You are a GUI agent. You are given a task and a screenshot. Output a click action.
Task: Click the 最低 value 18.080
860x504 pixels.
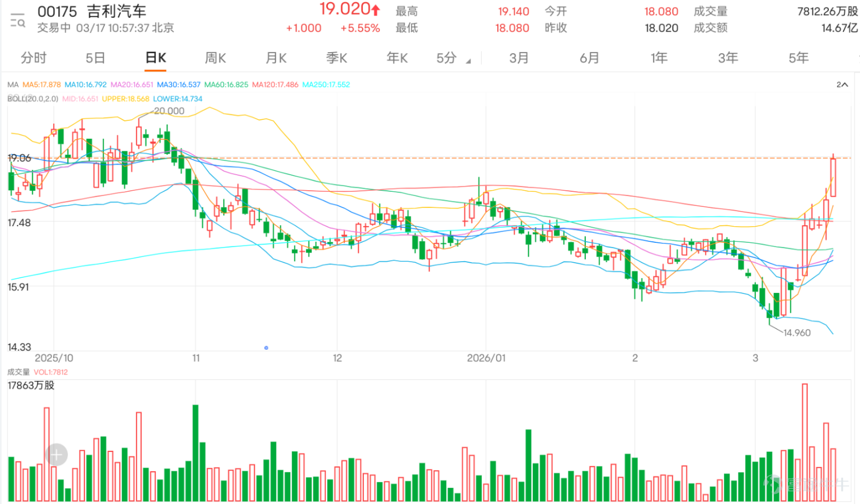(512, 28)
